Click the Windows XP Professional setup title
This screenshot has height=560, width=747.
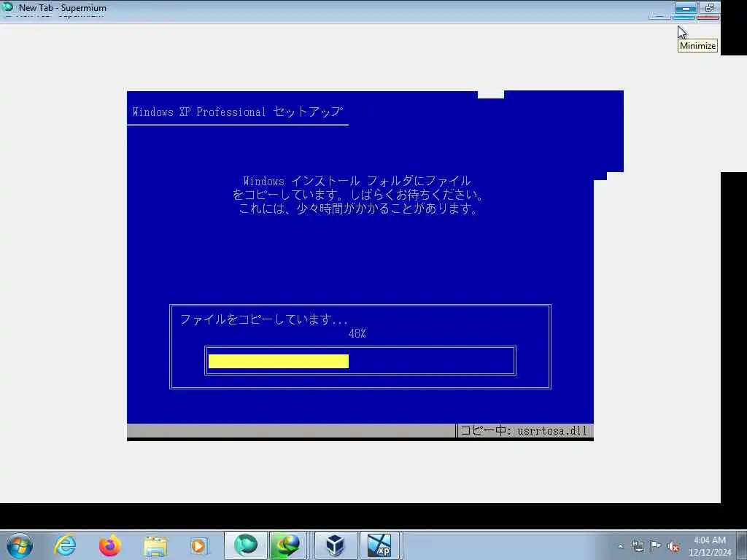pyautogui.click(x=237, y=112)
